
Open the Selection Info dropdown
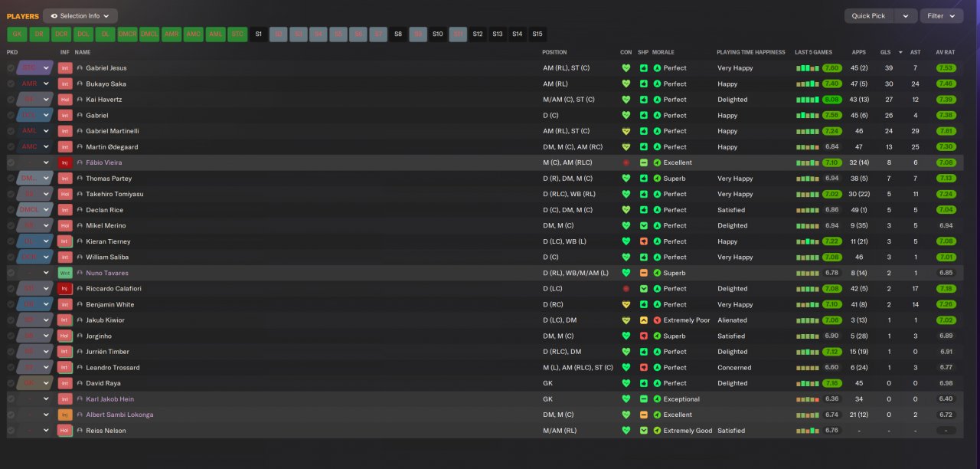click(x=80, y=16)
